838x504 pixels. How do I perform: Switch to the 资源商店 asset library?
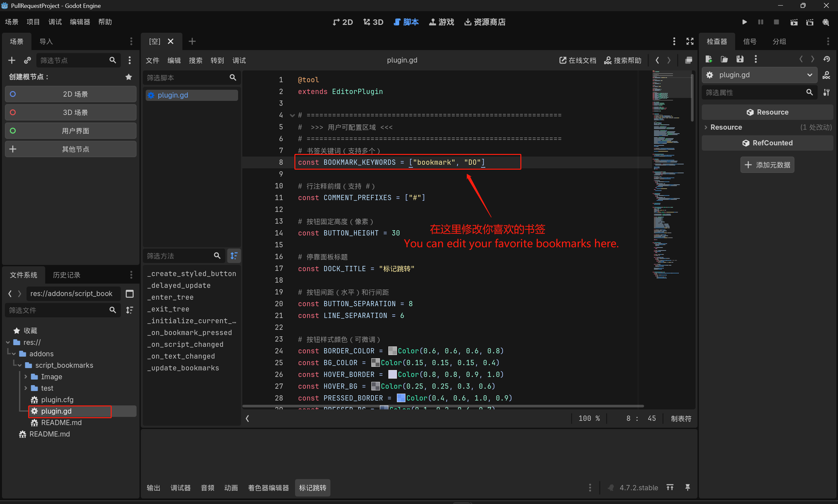485,22
